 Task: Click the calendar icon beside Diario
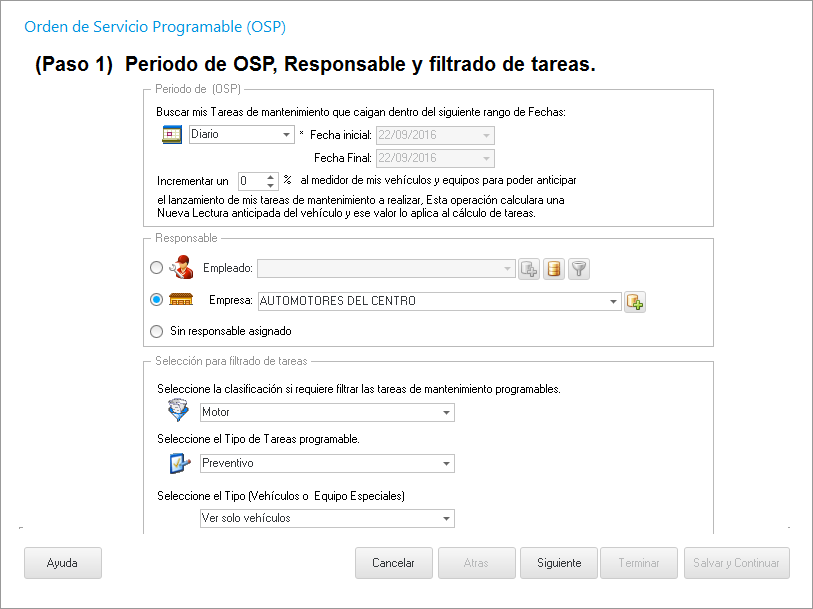coord(172,134)
